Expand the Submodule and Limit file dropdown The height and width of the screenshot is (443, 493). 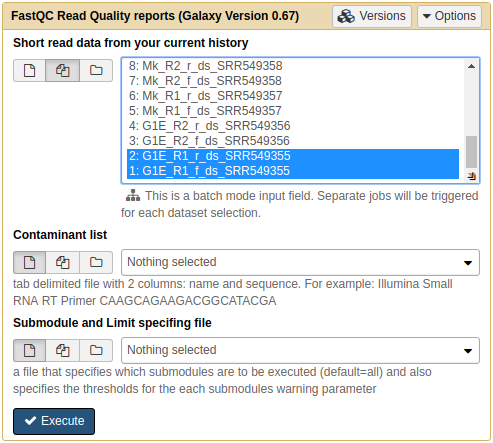coord(300,350)
